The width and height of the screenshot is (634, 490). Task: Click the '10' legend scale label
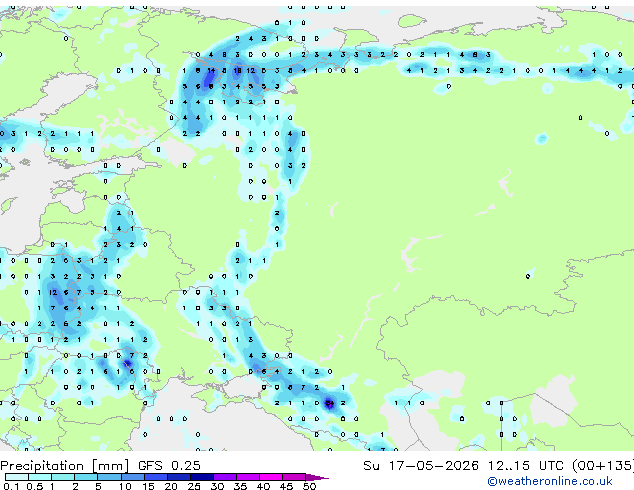[125, 486]
